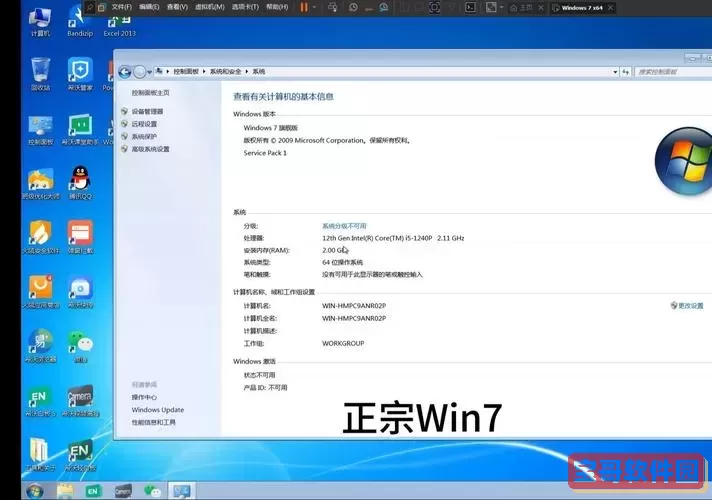The width and height of the screenshot is (712, 500).
Task: Open File Explorer from the taskbar
Action: (x=65, y=491)
